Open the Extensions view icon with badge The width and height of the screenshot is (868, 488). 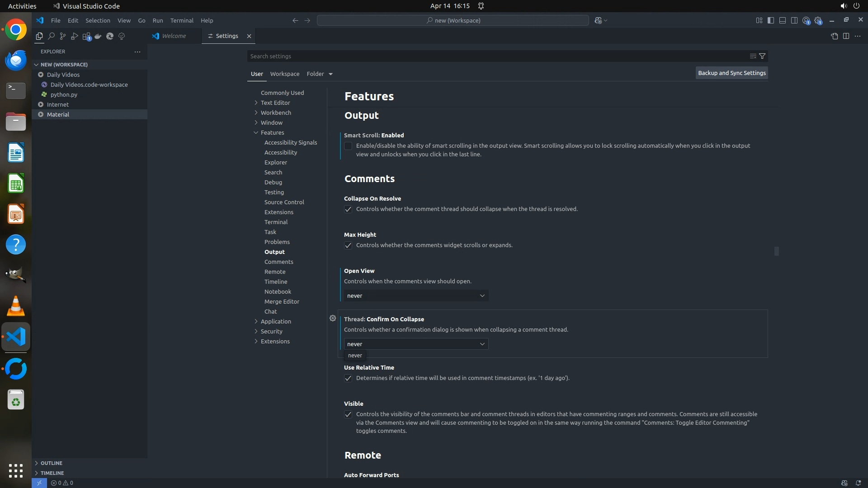click(86, 36)
